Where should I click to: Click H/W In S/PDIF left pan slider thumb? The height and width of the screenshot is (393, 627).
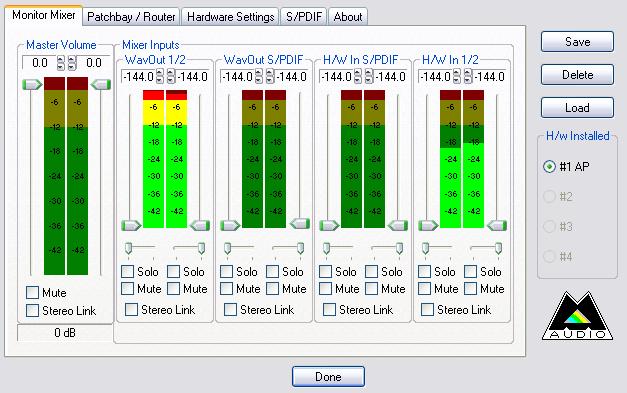pos(327,248)
